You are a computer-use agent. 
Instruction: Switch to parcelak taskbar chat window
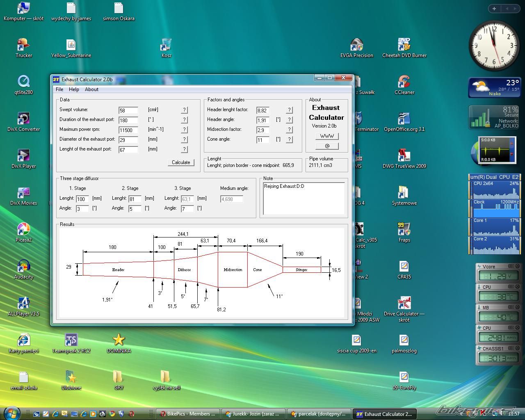click(319, 414)
